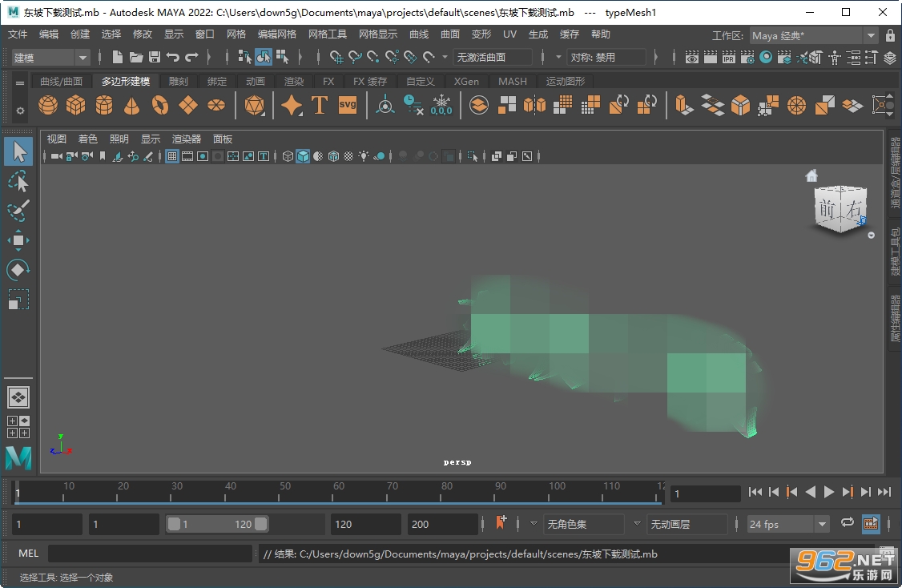Create a polygon cone from the shelf
Image resolution: width=902 pixels, height=588 pixels.
click(131, 105)
